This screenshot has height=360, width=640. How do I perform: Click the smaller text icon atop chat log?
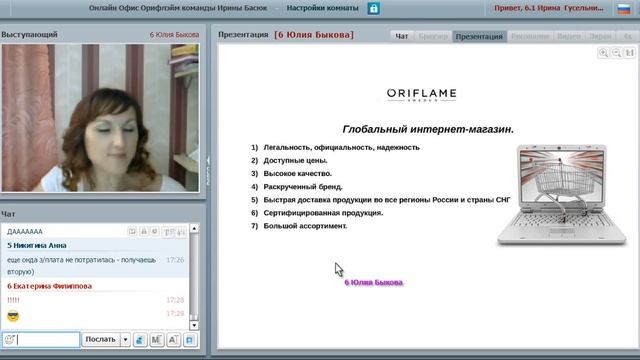point(181,232)
